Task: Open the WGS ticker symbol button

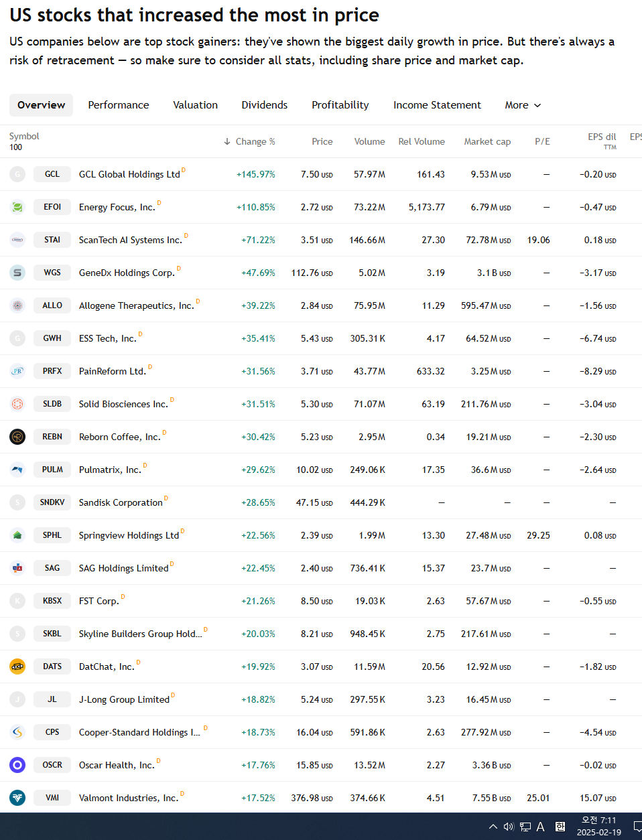Action: point(52,273)
